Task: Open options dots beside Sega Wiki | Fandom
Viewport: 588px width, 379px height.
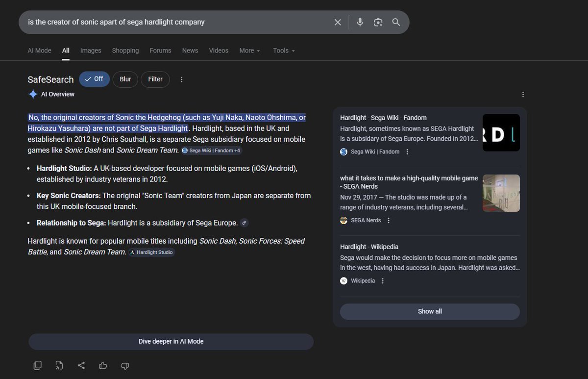Action: 407,152
